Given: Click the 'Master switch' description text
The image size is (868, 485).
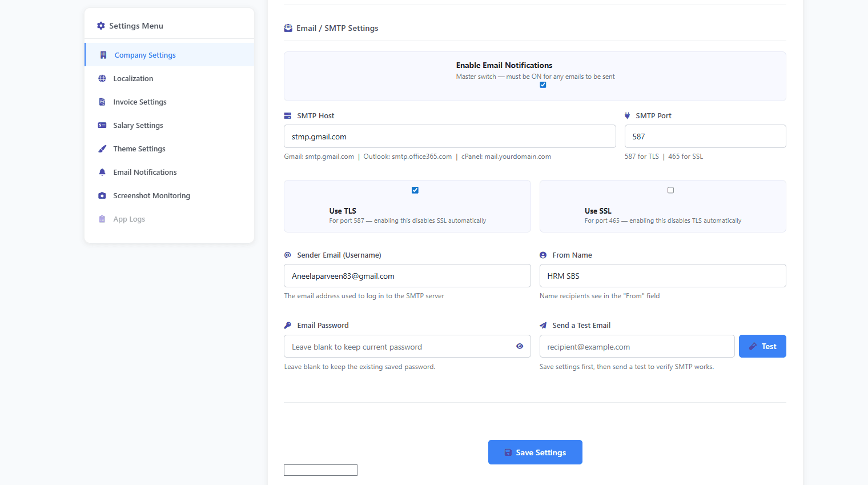Looking at the screenshot, I should tap(536, 77).
